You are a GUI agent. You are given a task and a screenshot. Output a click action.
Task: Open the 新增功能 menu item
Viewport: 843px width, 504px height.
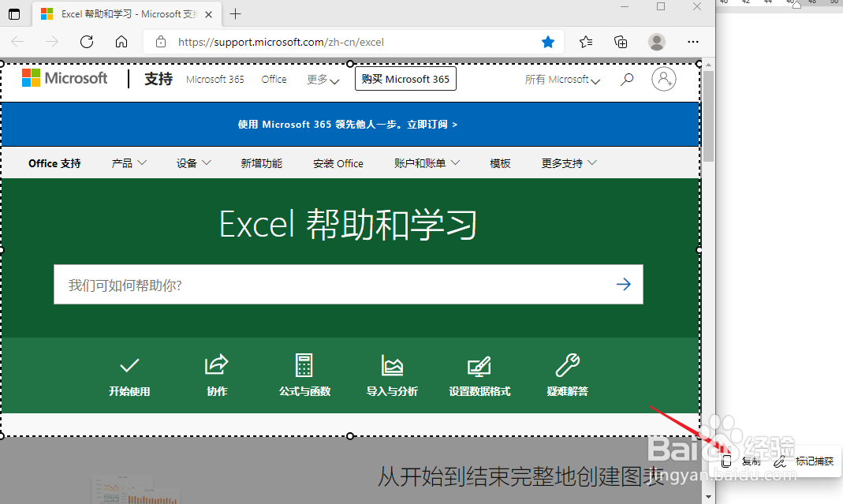pyautogui.click(x=261, y=163)
